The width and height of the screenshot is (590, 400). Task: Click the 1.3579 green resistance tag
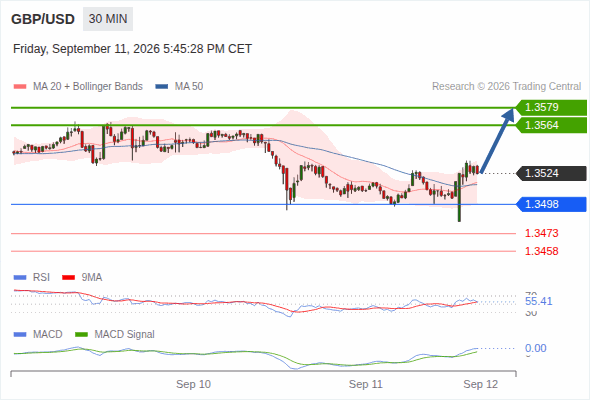tap(551, 108)
